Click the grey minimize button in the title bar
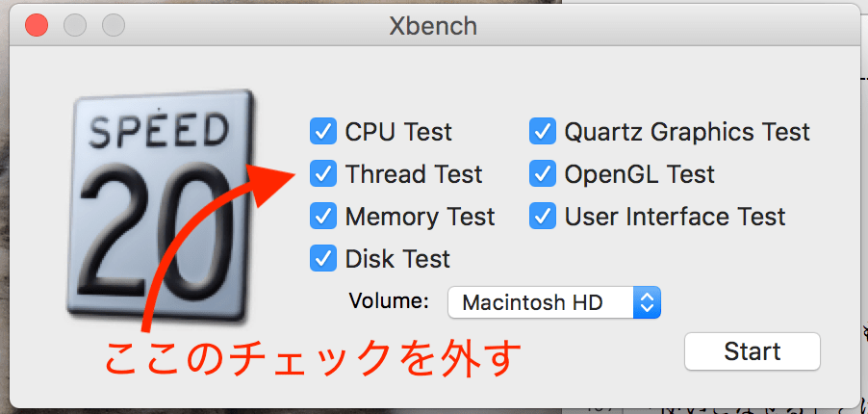 [75, 25]
